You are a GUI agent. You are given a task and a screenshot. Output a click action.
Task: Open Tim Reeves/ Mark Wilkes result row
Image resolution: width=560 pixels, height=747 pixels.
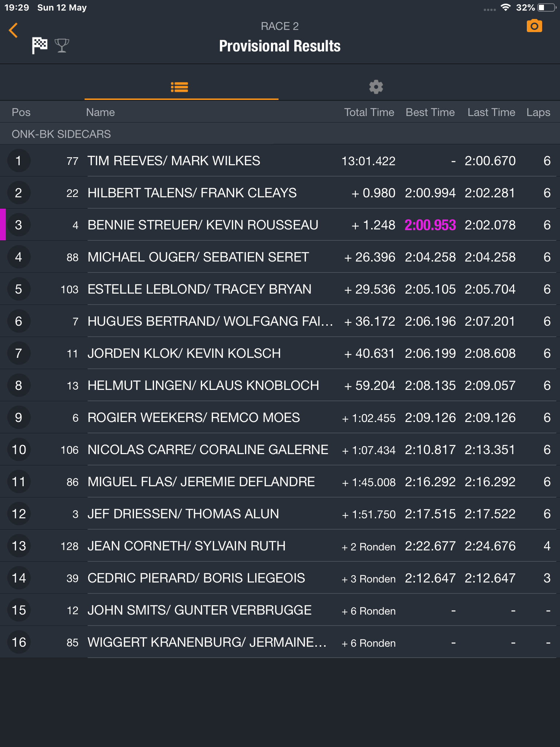(x=280, y=161)
